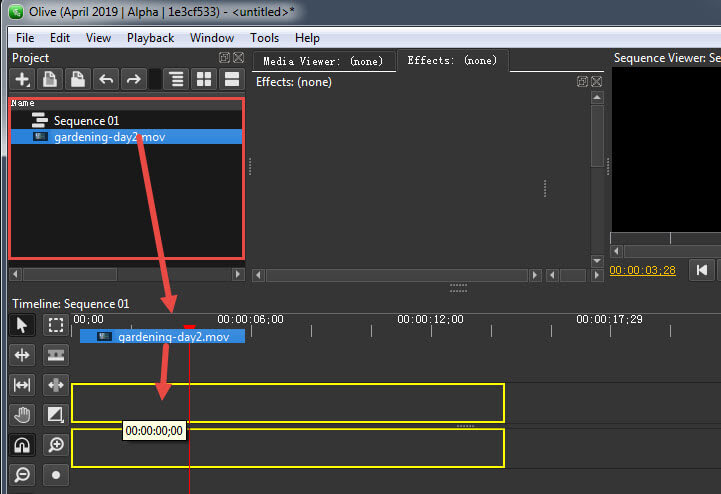Open the Window menu
The height and width of the screenshot is (494, 721).
click(x=212, y=38)
